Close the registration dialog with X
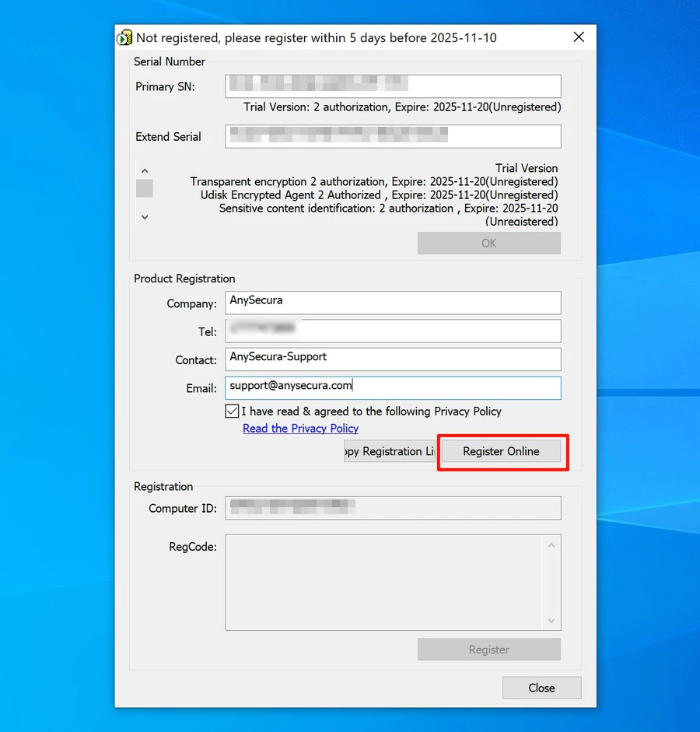700x732 pixels. (x=579, y=37)
